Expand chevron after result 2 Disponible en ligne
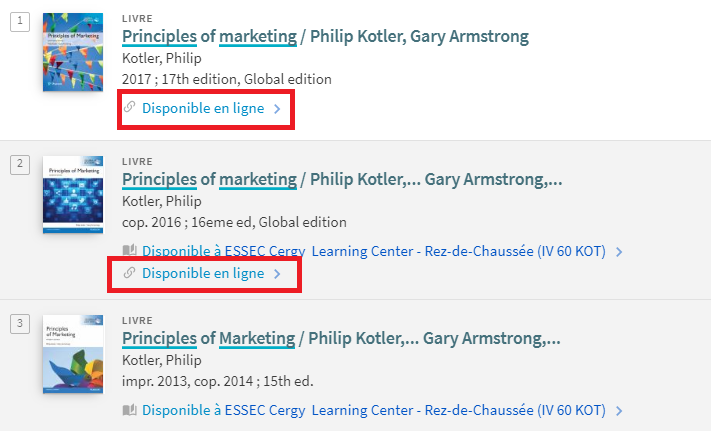 [x=278, y=274]
